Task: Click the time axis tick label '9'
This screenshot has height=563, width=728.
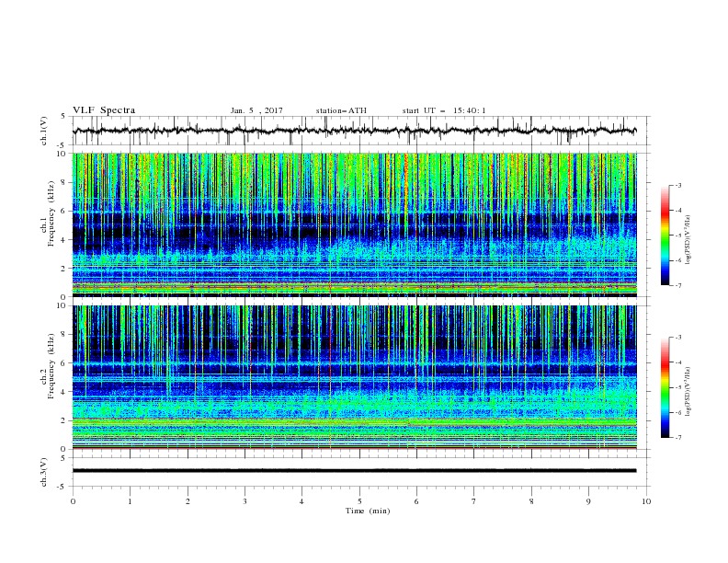Action: click(588, 501)
